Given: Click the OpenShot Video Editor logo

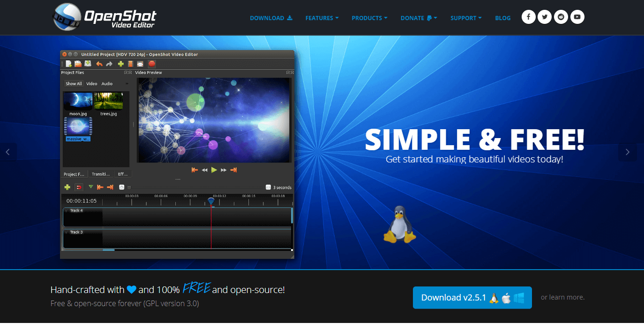Looking at the screenshot, I should coord(105,17).
